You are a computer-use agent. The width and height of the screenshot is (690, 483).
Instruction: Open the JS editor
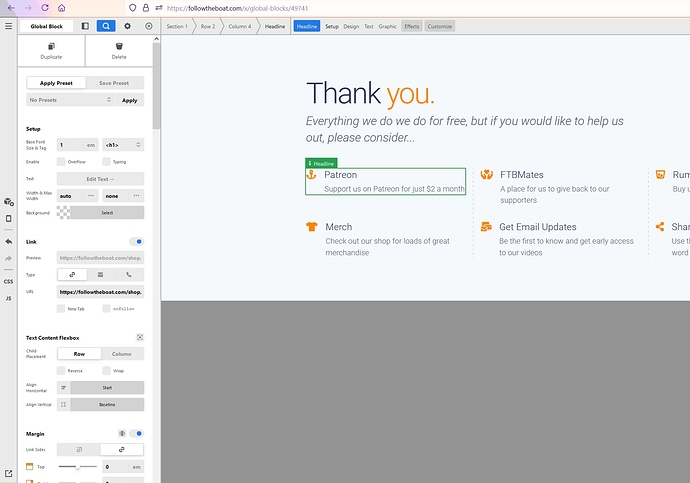8,298
